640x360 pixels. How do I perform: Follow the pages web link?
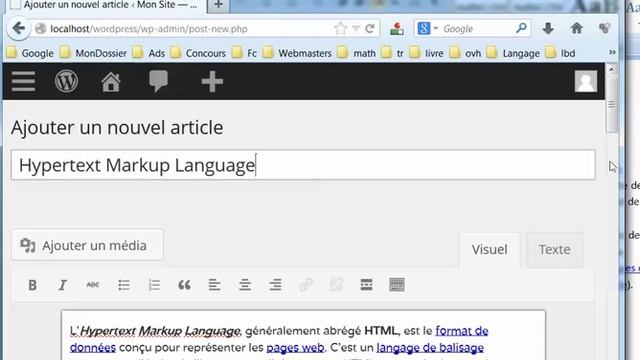[x=295, y=348]
